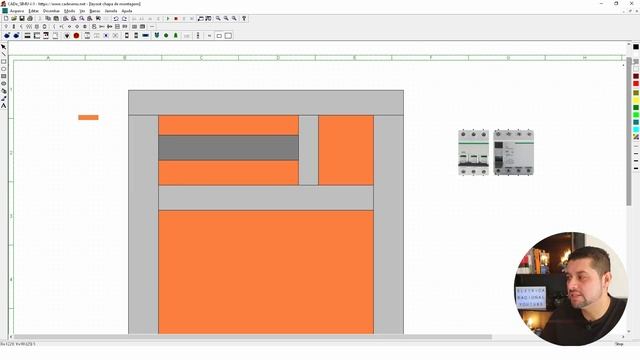Choose the cyan color swatch
This screenshot has height=360, width=640.
636,130
